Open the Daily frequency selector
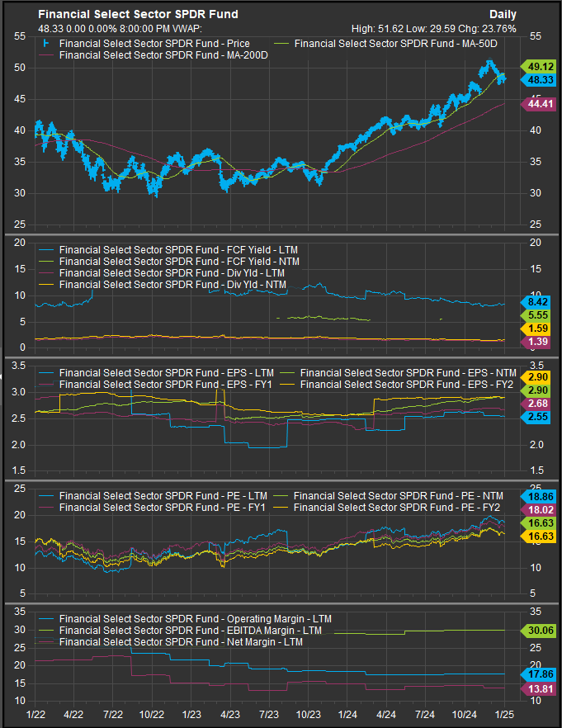Screen dimensions: 562x728 pyautogui.click(x=503, y=14)
